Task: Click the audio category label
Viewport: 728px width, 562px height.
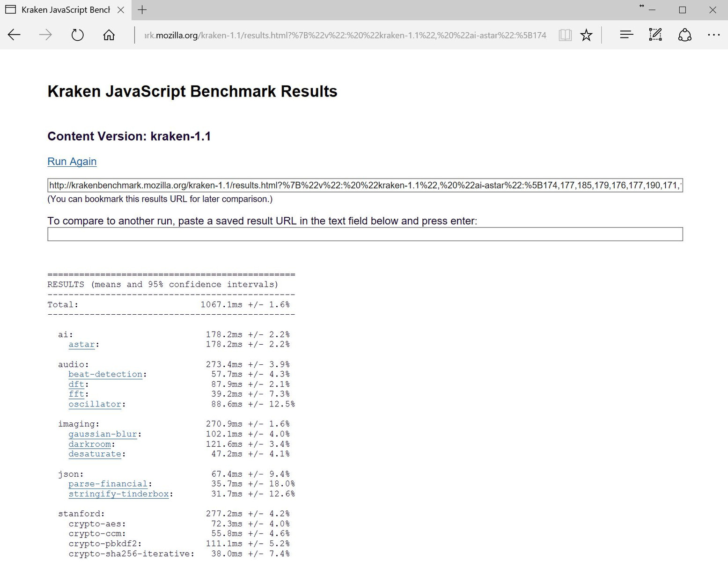Action: click(x=74, y=364)
